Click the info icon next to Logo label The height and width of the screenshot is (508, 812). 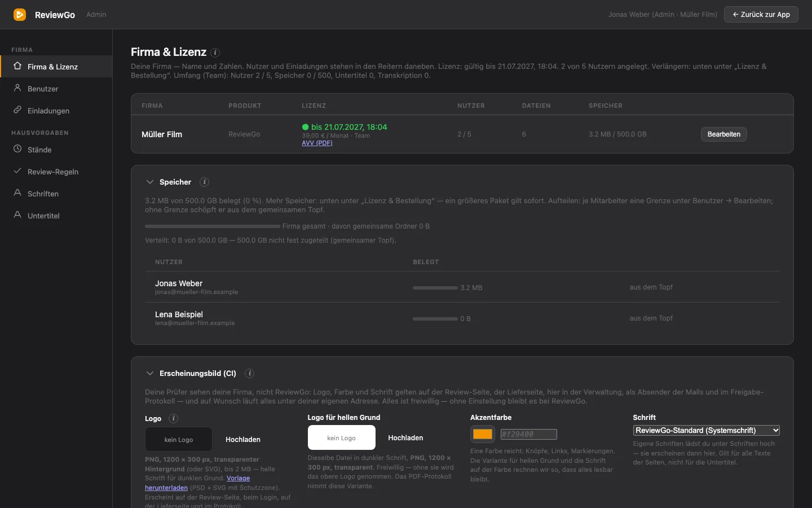click(x=174, y=418)
